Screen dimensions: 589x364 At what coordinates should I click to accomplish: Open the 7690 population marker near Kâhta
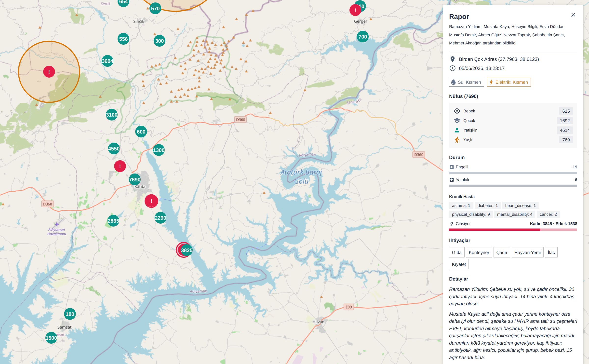pos(134,179)
